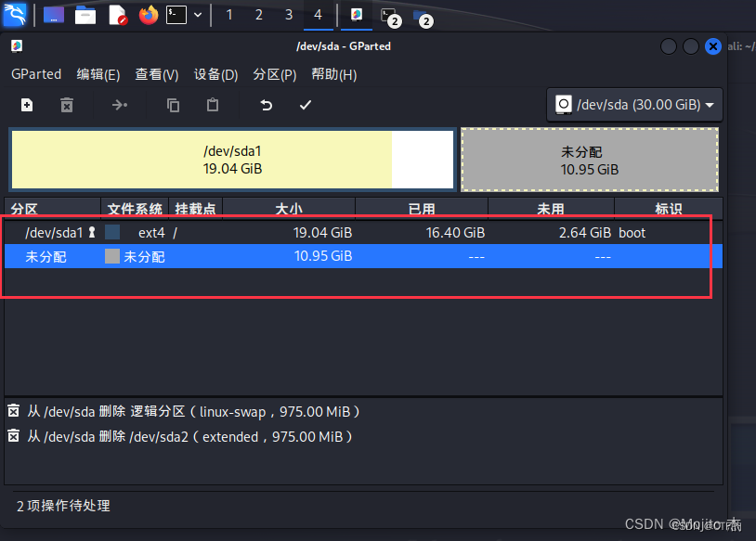This screenshot has width=756, height=541.
Task: Click delete icon beside /dev/sda2 pending operation
Action: point(14,436)
